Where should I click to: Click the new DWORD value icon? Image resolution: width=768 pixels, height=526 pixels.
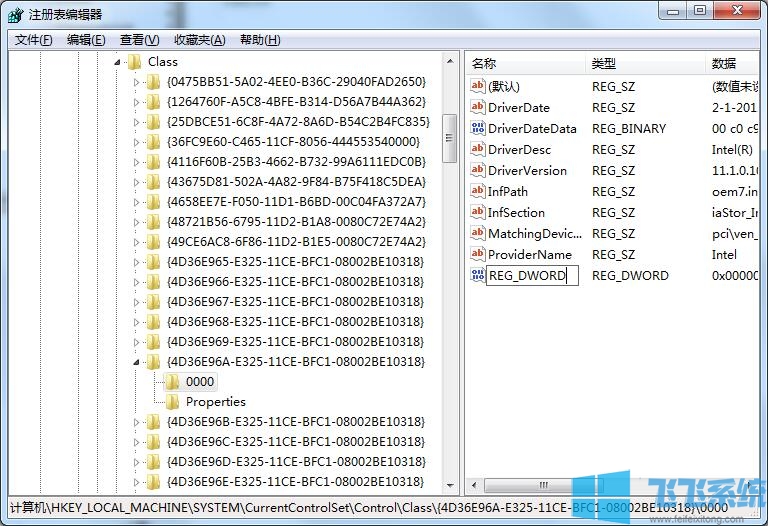tap(477, 276)
